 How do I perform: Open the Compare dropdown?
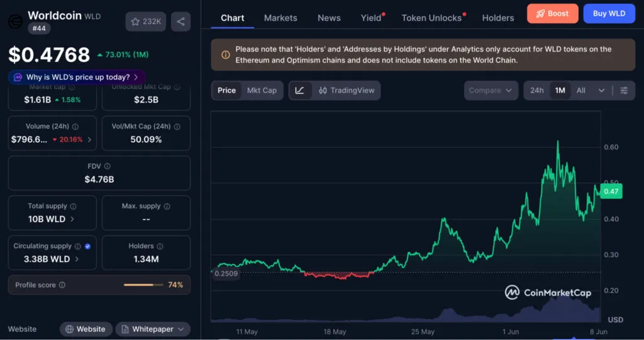491,91
